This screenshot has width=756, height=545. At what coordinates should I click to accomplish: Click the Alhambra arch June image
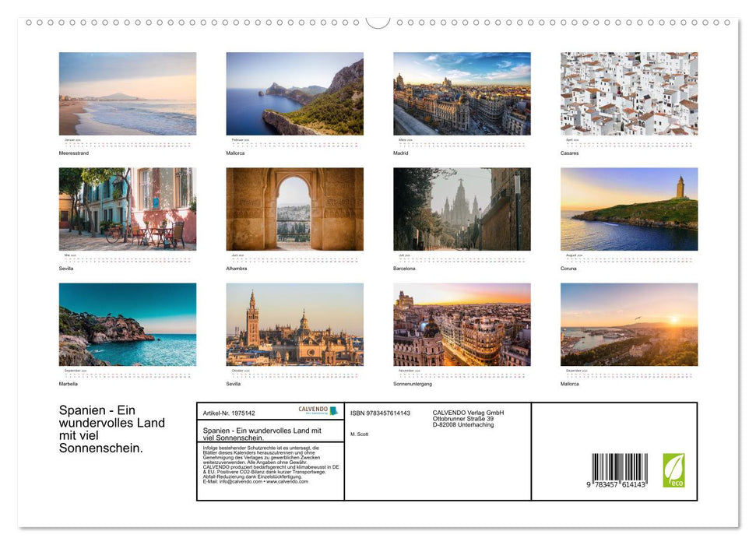point(294,208)
